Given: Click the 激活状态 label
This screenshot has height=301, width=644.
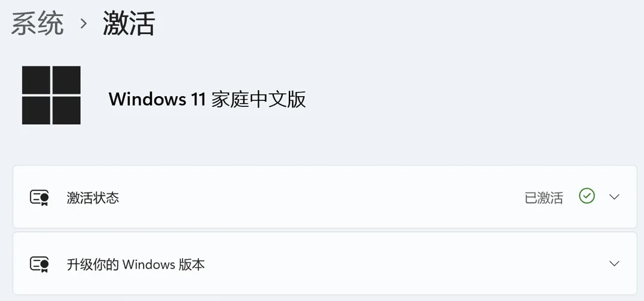Looking at the screenshot, I should pos(93,198).
